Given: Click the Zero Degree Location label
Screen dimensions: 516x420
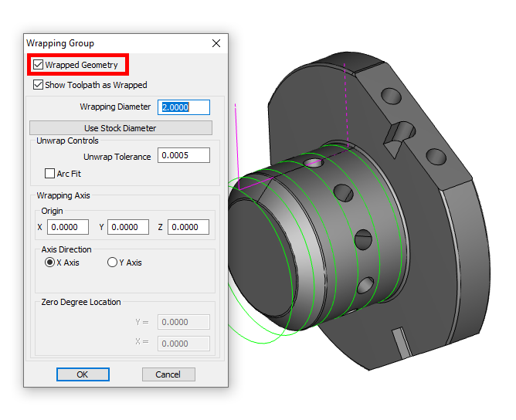Looking at the screenshot, I should pyautogui.click(x=81, y=302).
